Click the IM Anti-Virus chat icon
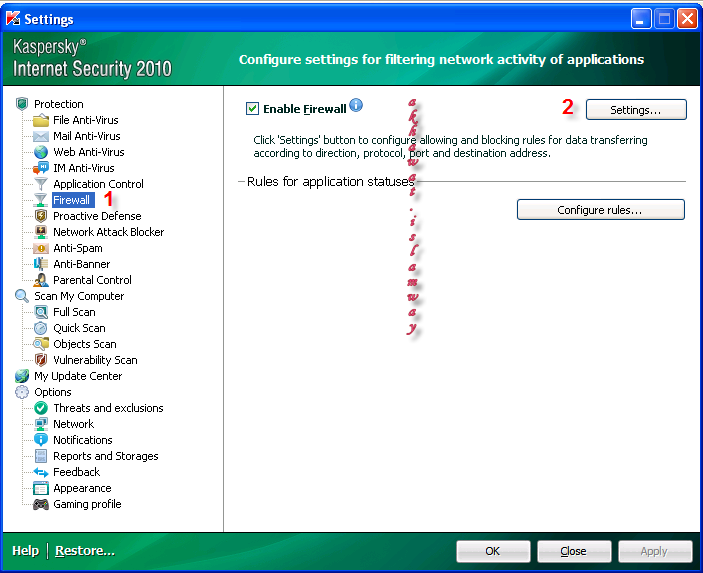The height and width of the screenshot is (573, 703). (x=41, y=168)
